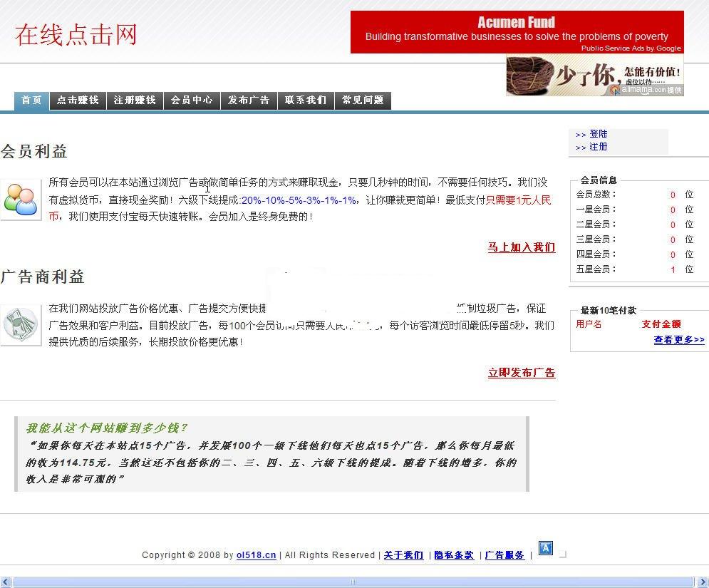Open 查看更多>> payments link

point(678,340)
